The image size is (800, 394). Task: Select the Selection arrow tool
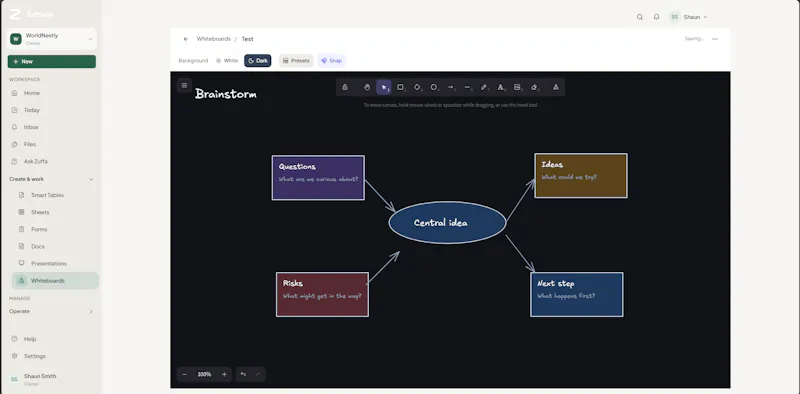tap(384, 87)
